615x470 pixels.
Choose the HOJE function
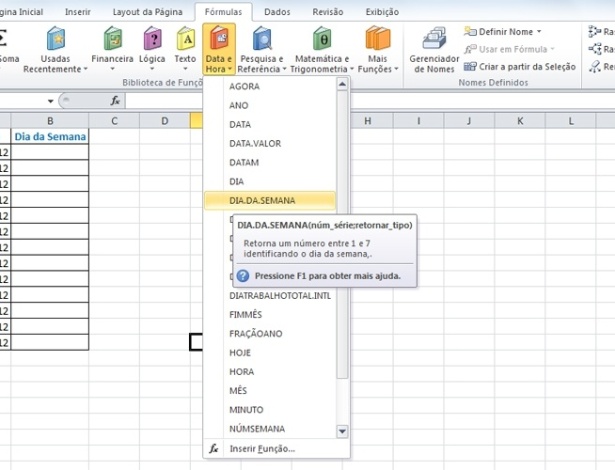(x=240, y=352)
